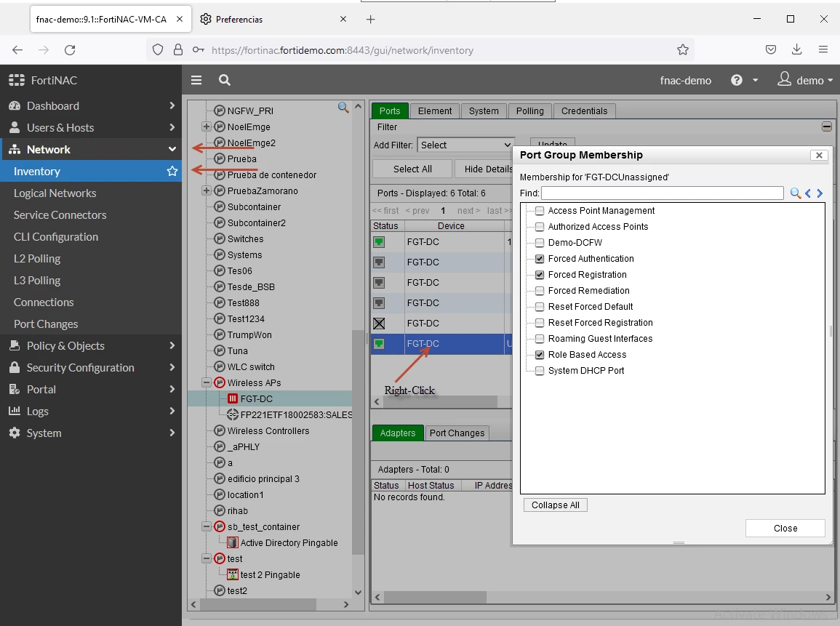Go to previous find result arrow
This screenshot has height=626, width=840.
click(808, 193)
